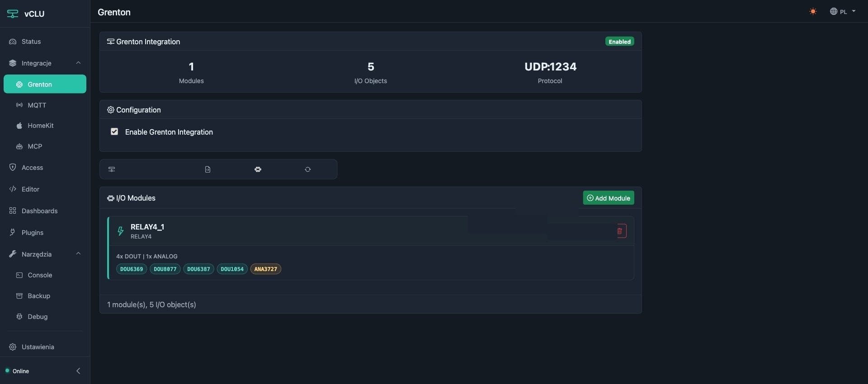Switch to the chip modules tab icon

tap(258, 169)
